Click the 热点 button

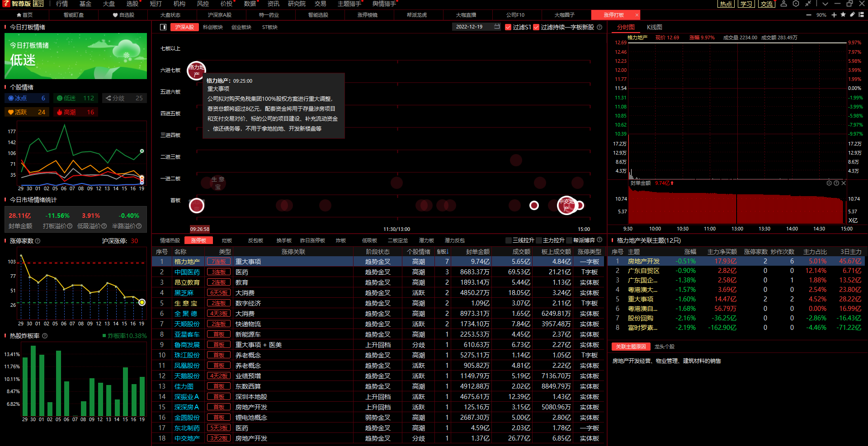726,4
